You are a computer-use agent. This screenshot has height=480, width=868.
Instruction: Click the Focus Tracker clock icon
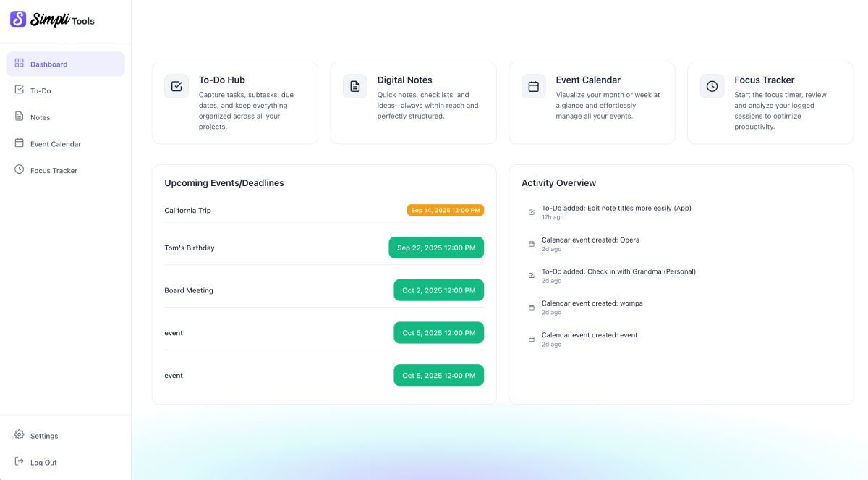pyautogui.click(x=712, y=86)
